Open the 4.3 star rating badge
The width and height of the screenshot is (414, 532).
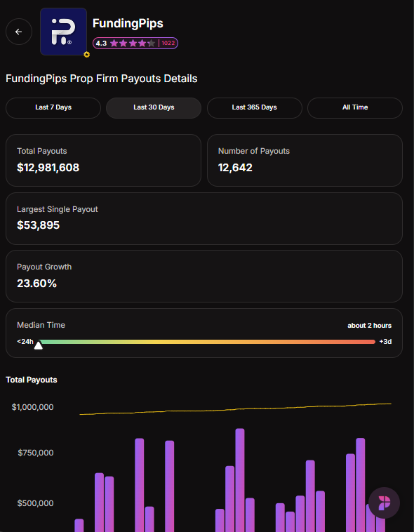[135, 43]
